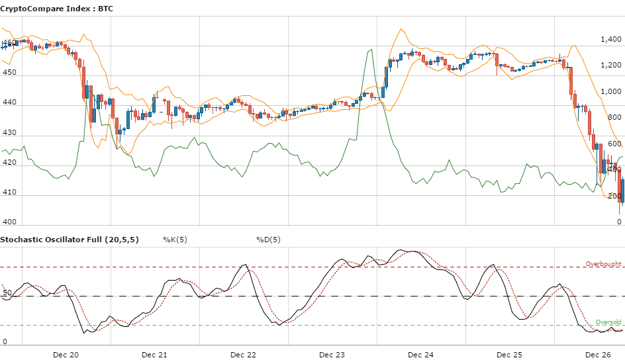This screenshot has height=364, width=625.
Task: Click the Dec 25 date label
Action: point(509,355)
